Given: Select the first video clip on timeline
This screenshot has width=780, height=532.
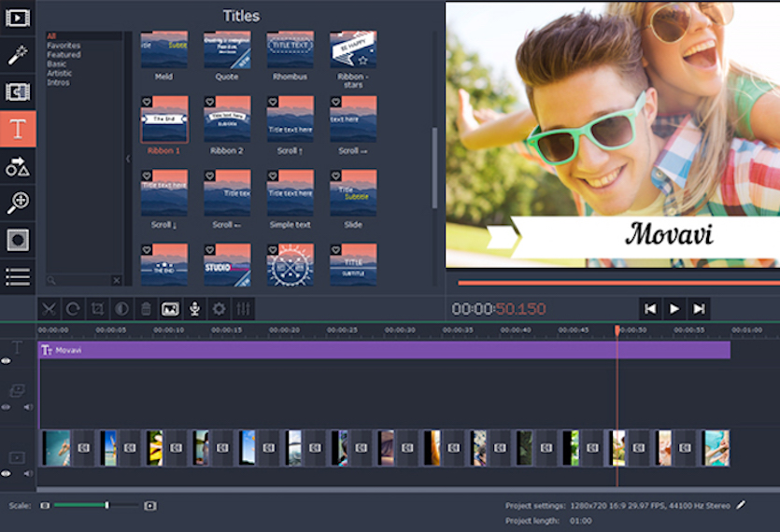Looking at the screenshot, I should click(56, 448).
